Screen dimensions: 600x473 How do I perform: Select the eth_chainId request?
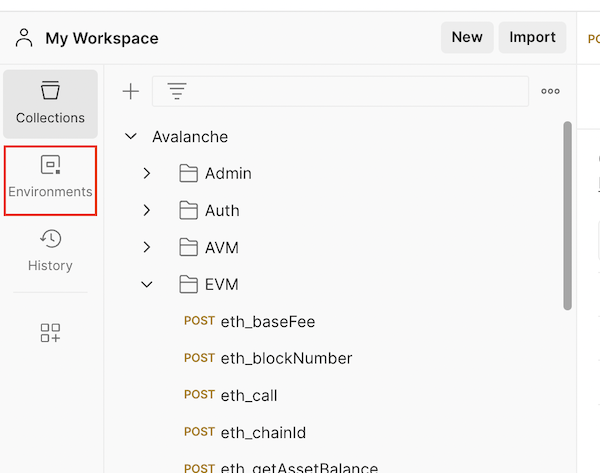(262, 433)
